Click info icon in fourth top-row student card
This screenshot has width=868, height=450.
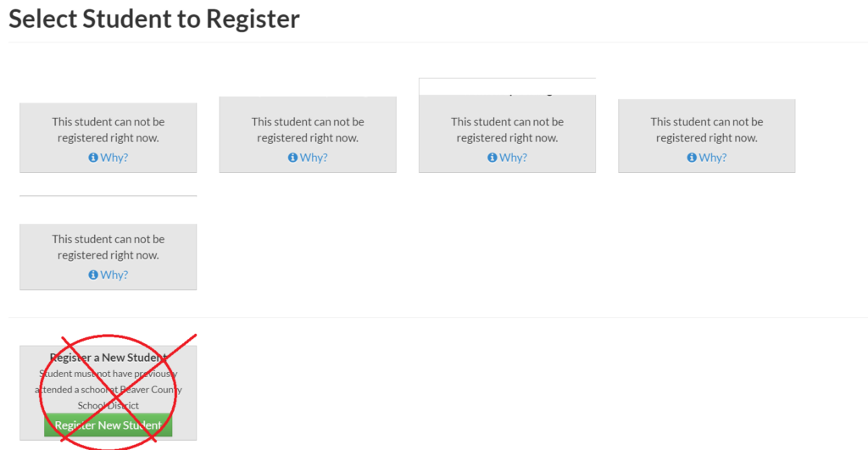click(x=692, y=158)
